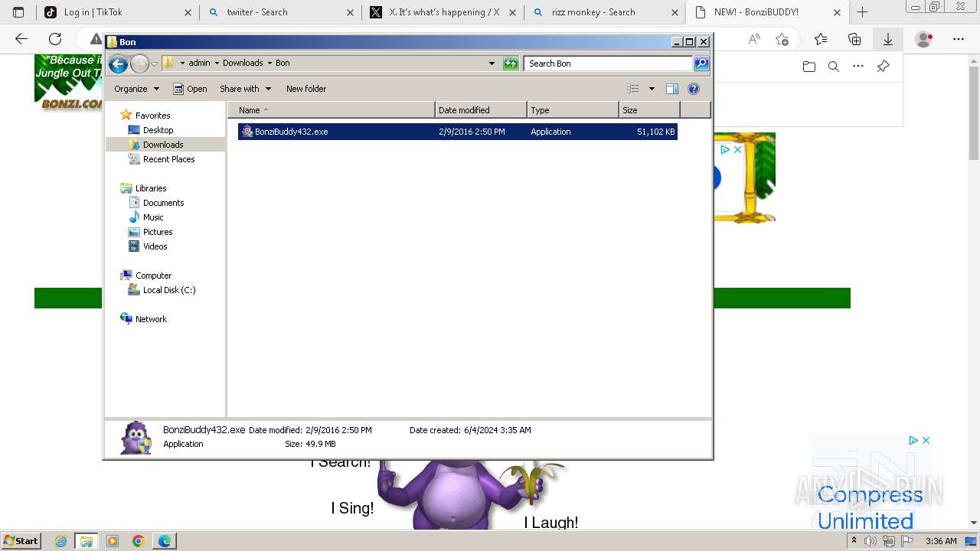Select Network in navigation pane
Screen dimensions: 980x551
(x=151, y=319)
